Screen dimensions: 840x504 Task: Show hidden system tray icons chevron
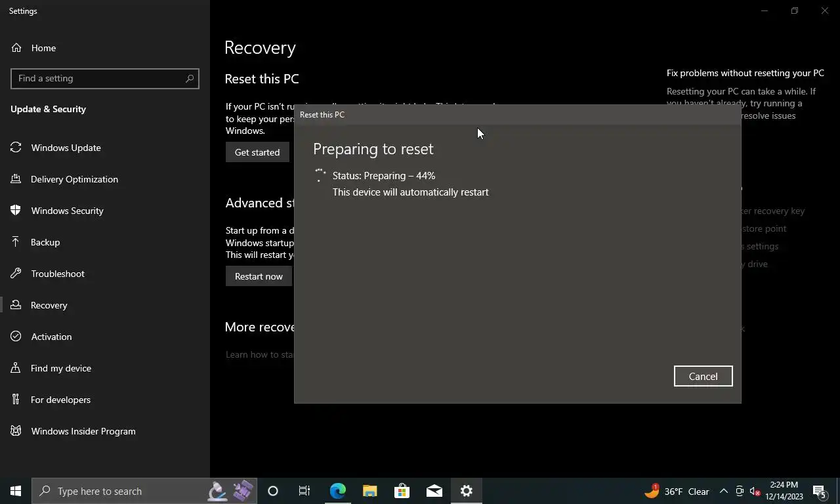pyautogui.click(x=724, y=491)
